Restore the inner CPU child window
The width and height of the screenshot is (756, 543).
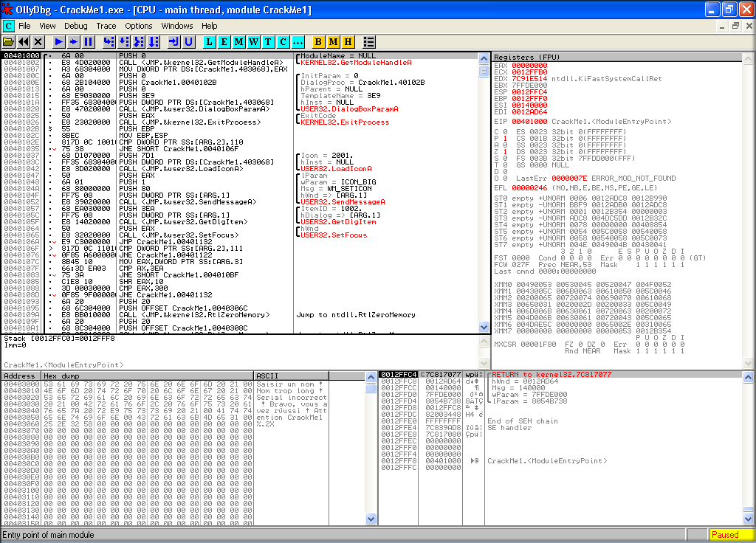[x=735, y=26]
